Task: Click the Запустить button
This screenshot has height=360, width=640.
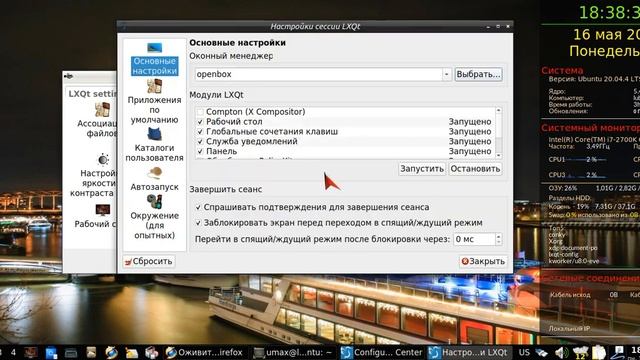Action: coord(422,169)
